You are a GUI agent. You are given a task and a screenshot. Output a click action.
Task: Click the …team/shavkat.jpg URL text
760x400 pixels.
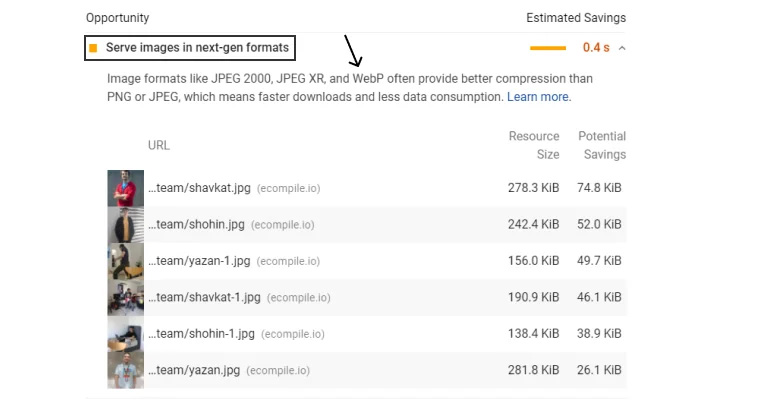(x=199, y=188)
